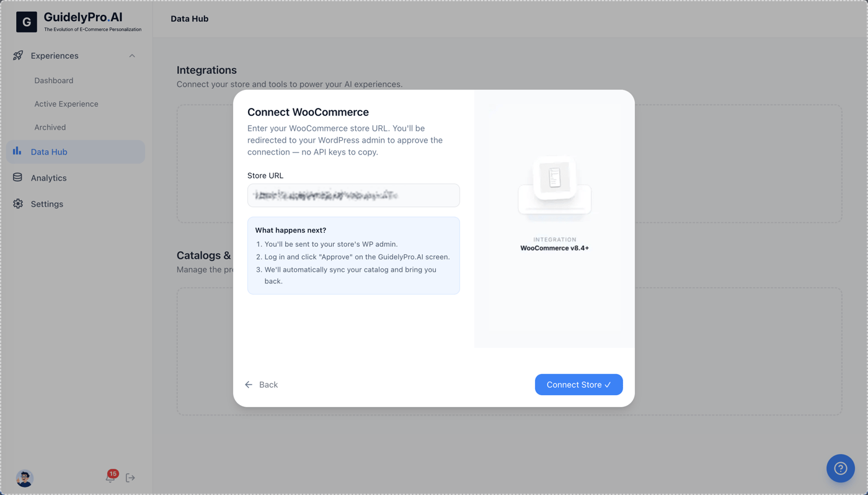Click the 'Connect your store and tools' subtitle
The image size is (868, 495).
point(290,84)
